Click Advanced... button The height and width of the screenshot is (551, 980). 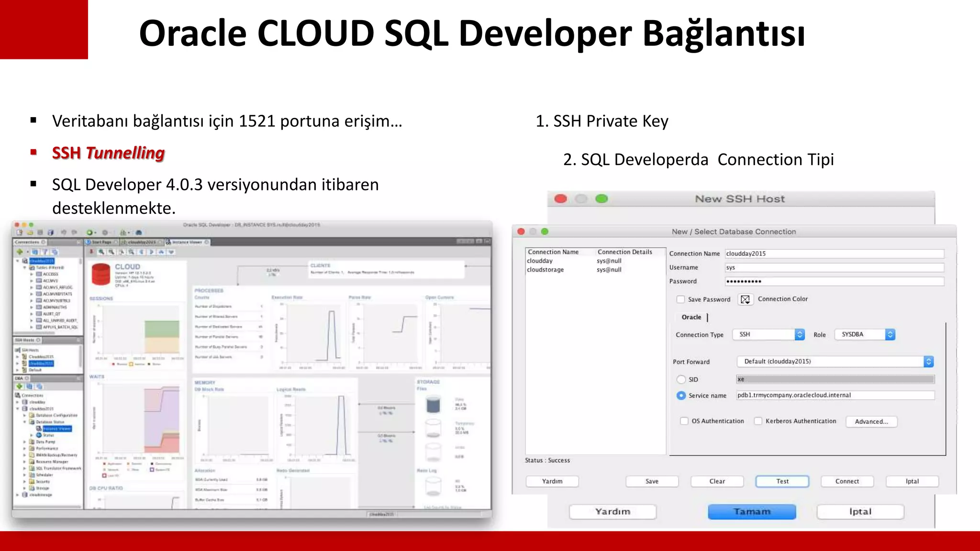(x=871, y=421)
